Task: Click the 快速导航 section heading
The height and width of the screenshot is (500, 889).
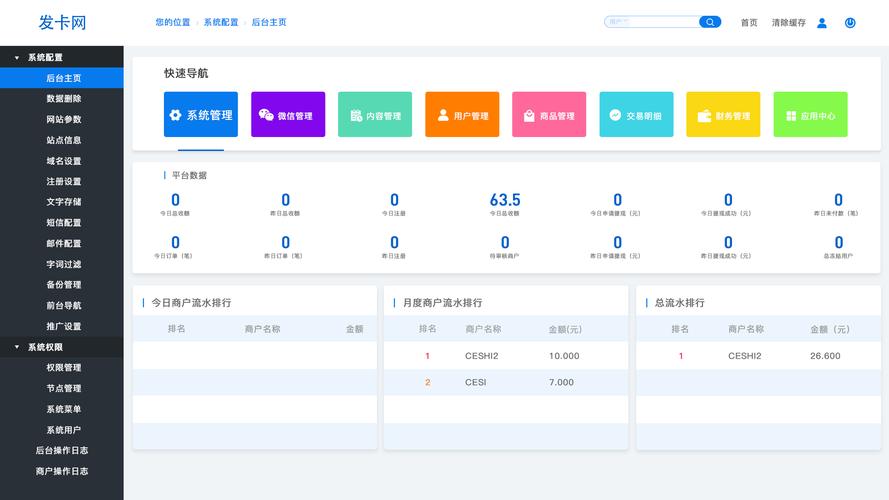Action: click(x=186, y=73)
